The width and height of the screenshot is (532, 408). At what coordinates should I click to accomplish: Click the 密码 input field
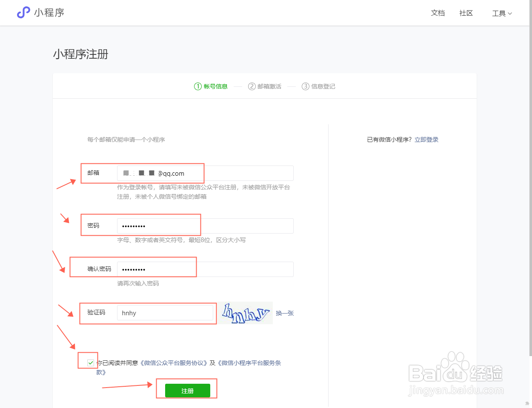(205, 226)
